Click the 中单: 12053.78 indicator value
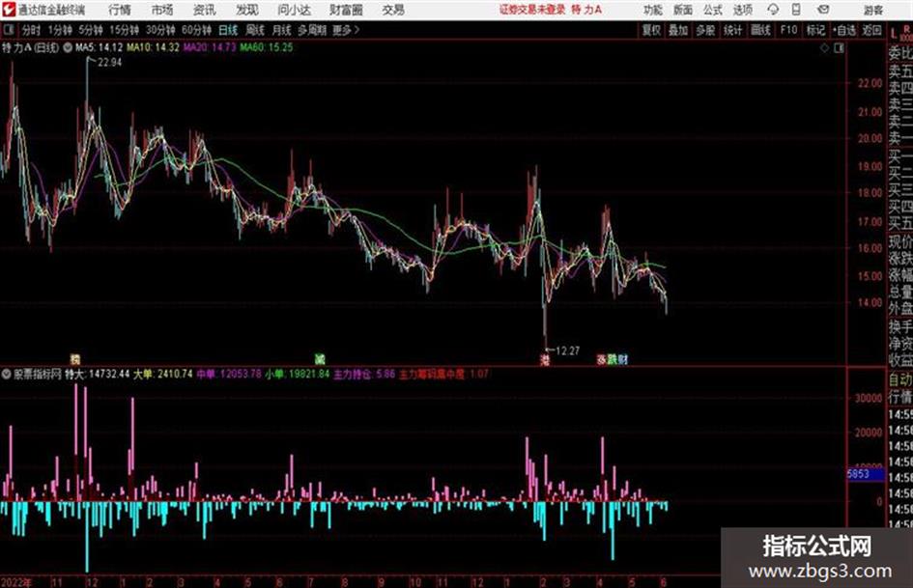Viewport: 913px width, 588px height. click(229, 375)
